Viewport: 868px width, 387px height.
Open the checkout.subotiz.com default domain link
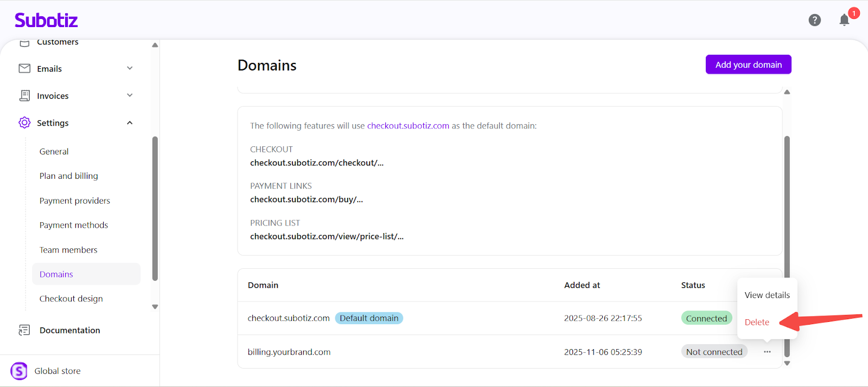(x=408, y=126)
